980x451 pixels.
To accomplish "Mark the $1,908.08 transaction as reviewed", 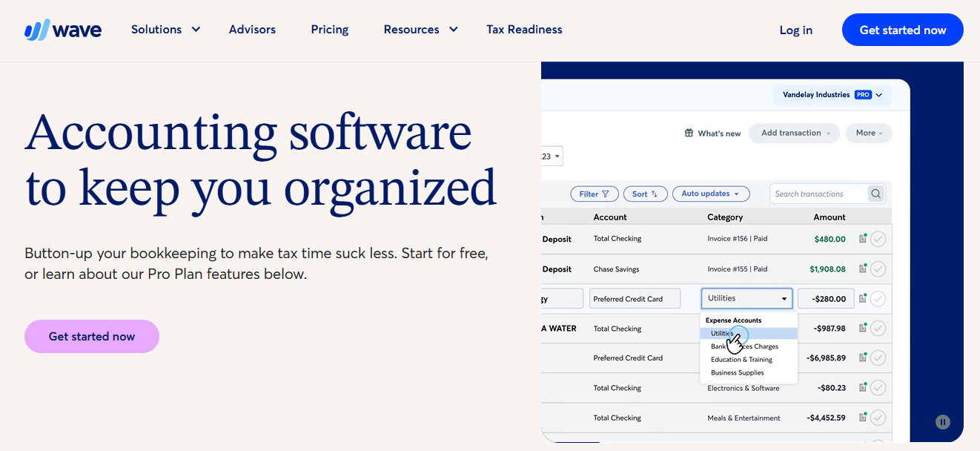I will click(878, 269).
